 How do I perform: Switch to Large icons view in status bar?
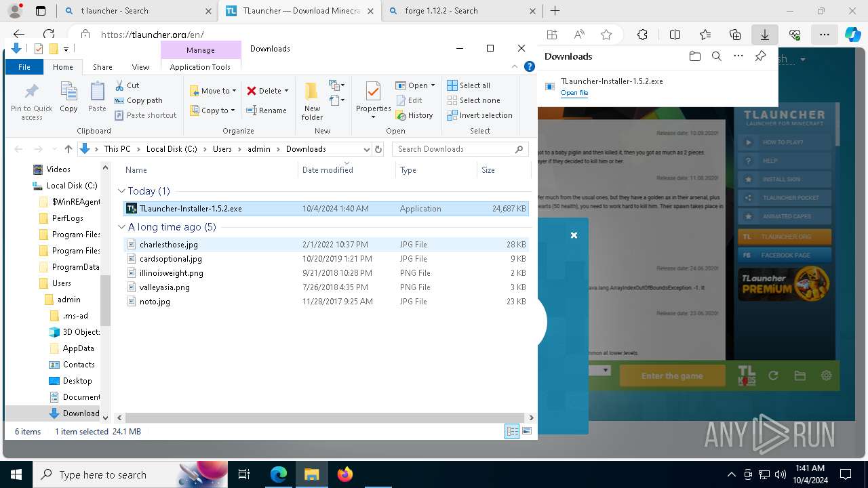527,431
